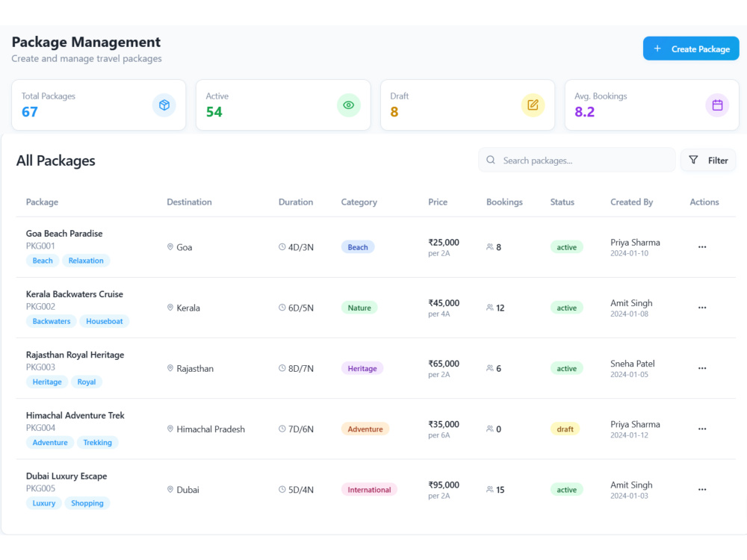Click location pin next to Himachal Pradesh

tap(170, 429)
